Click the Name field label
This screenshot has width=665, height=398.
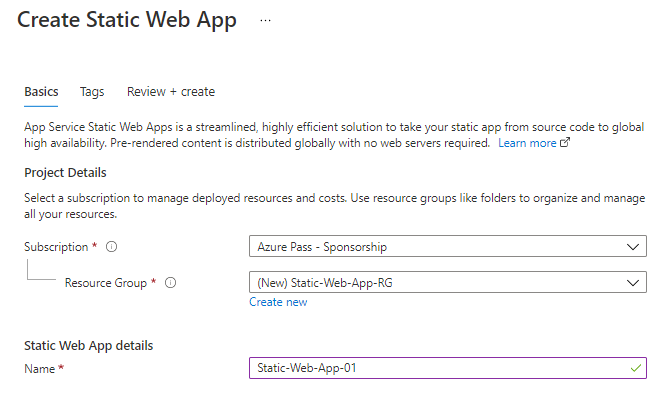pos(39,369)
